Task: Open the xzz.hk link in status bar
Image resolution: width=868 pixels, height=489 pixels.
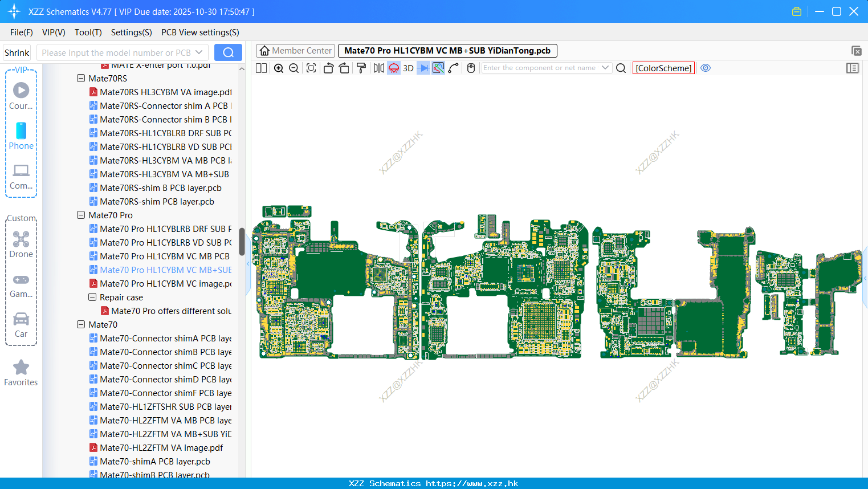Action: pyautogui.click(x=472, y=483)
